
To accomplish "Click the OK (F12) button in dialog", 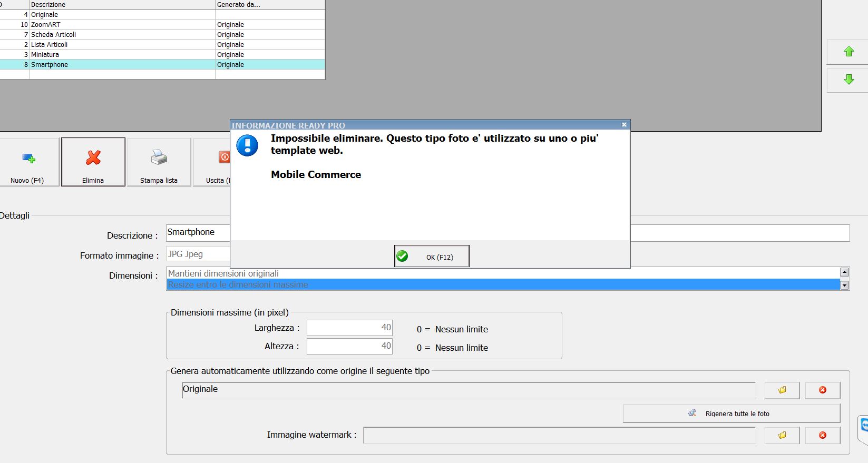I will pyautogui.click(x=432, y=257).
